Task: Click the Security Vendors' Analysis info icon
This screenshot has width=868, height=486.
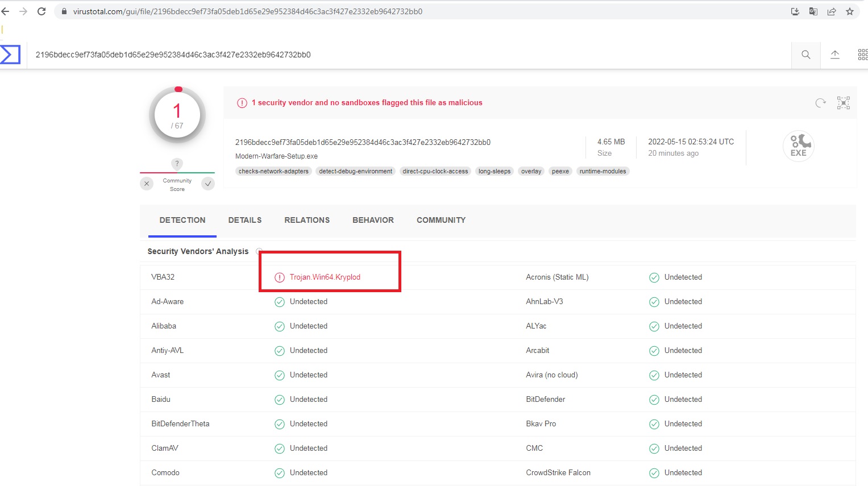Action: pyautogui.click(x=259, y=251)
